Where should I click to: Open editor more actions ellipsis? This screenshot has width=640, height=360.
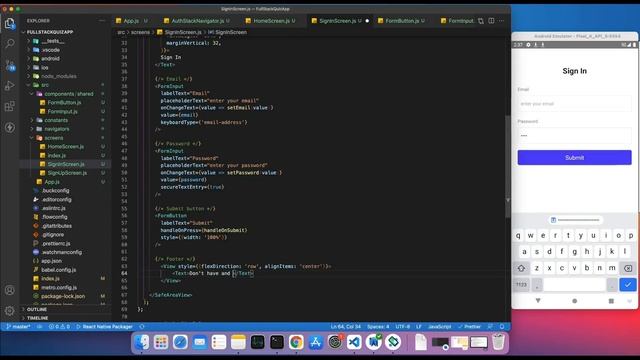501,20
